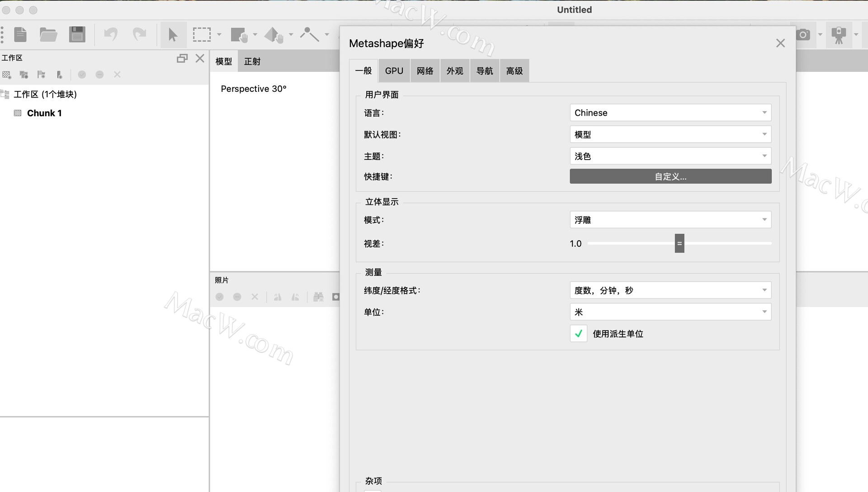Click Add marker flag icon in workspace
This screenshot has height=492, width=868.
42,75
